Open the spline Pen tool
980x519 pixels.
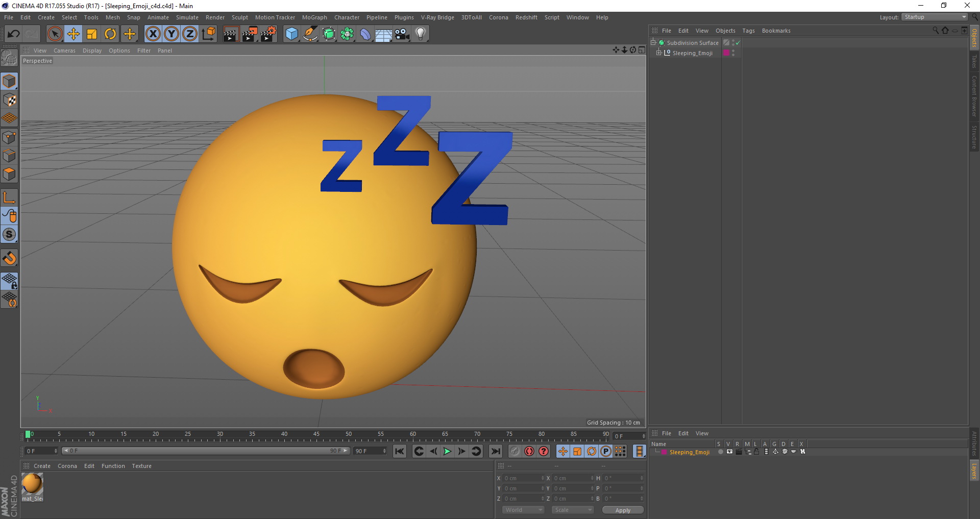point(310,34)
